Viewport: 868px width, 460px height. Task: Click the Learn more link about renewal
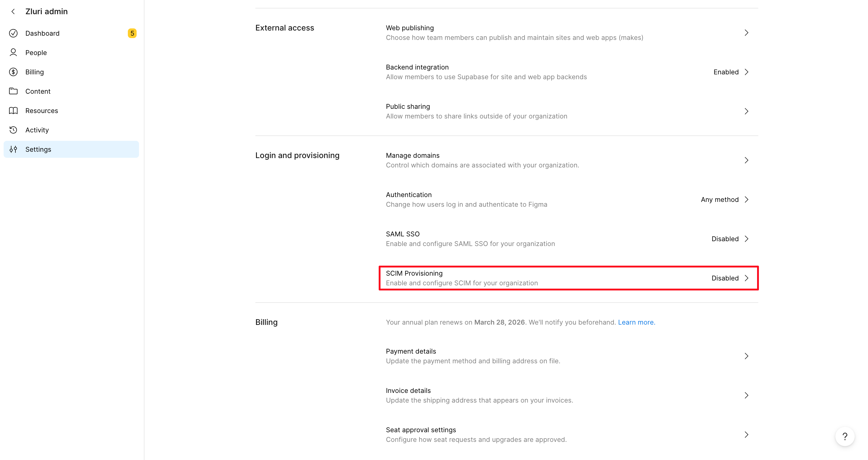636,322
